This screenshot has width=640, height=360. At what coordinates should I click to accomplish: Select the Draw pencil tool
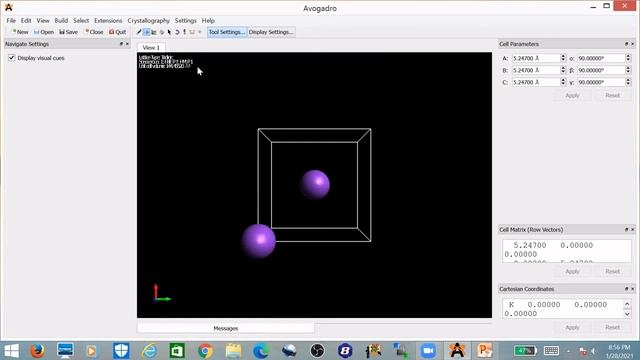139,32
